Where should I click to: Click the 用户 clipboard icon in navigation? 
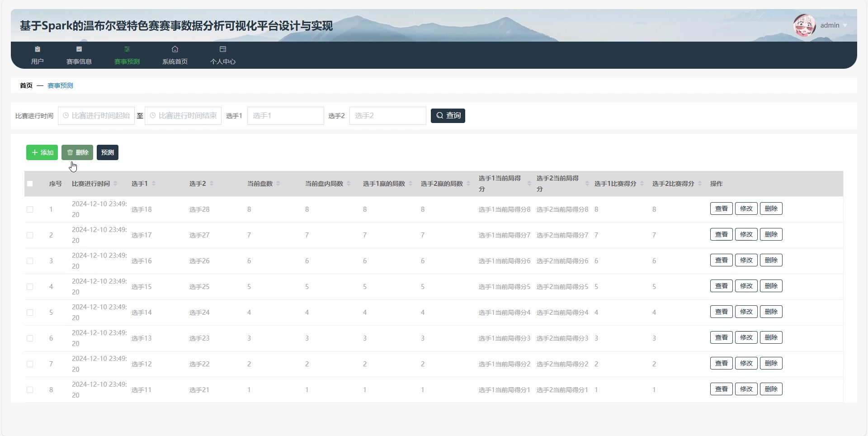pos(38,49)
